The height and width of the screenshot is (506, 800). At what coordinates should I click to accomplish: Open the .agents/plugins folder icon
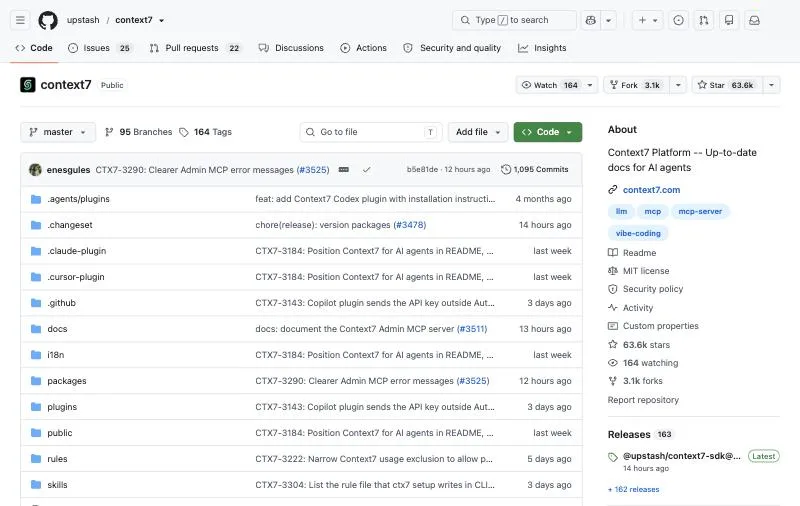pyautogui.click(x=36, y=199)
